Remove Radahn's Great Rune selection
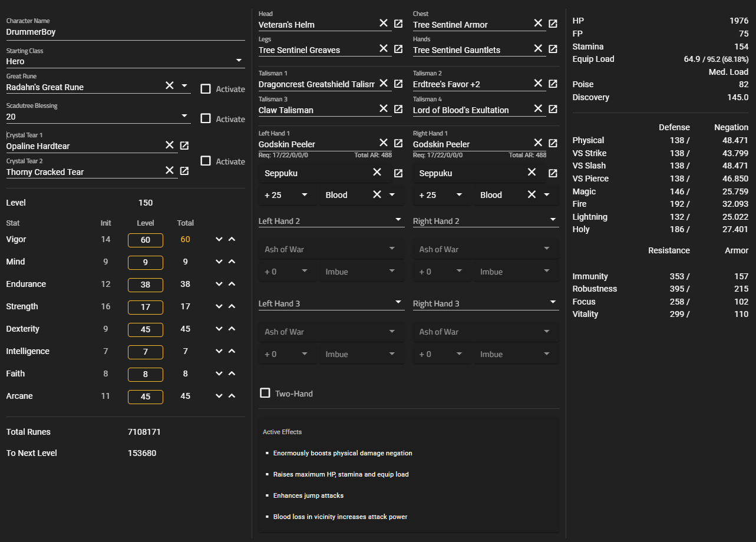 [x=169, y=86]
